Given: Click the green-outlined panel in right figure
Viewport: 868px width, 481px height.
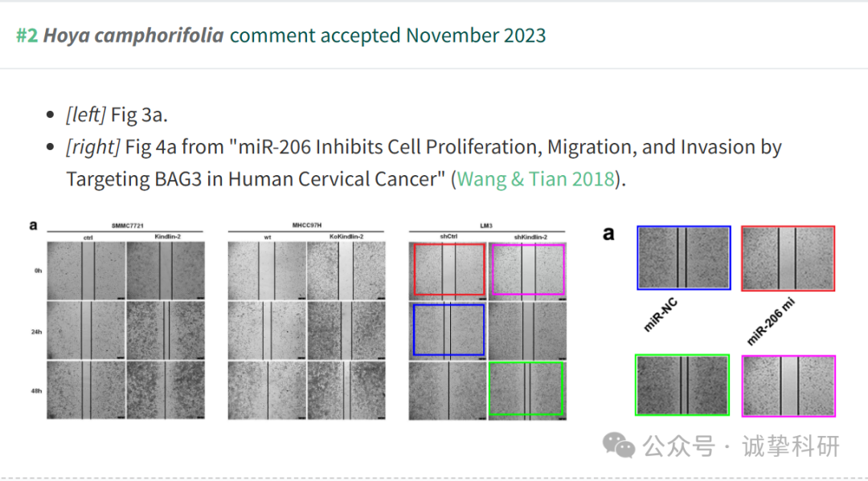Looking at the screenshot, I should pos(682,385).
